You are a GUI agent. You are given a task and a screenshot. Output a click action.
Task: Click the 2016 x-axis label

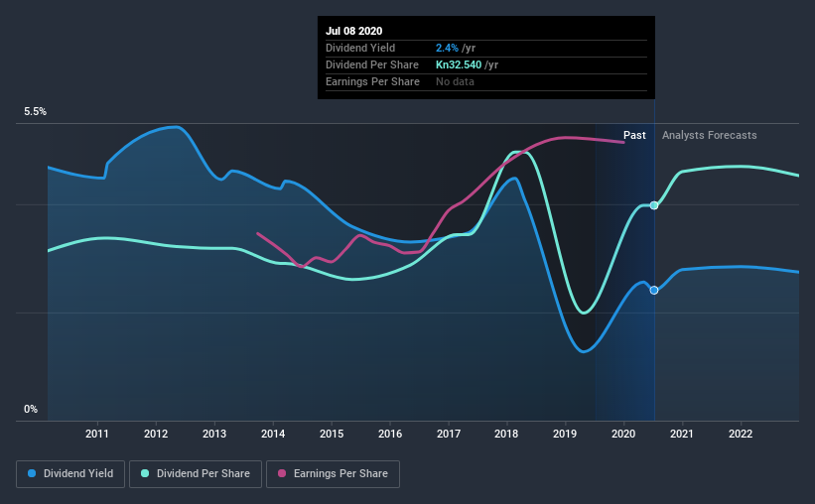[x=390, y=434]
